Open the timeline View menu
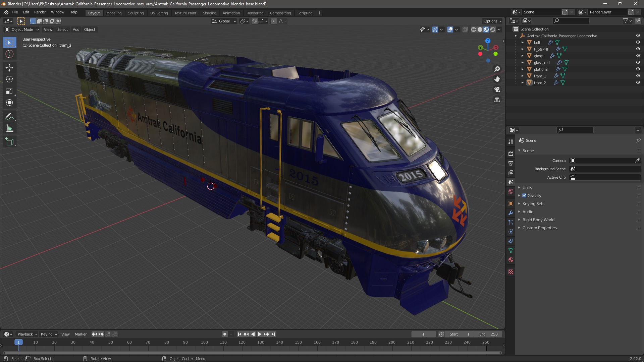644x362 pixels. click(65, 334)
